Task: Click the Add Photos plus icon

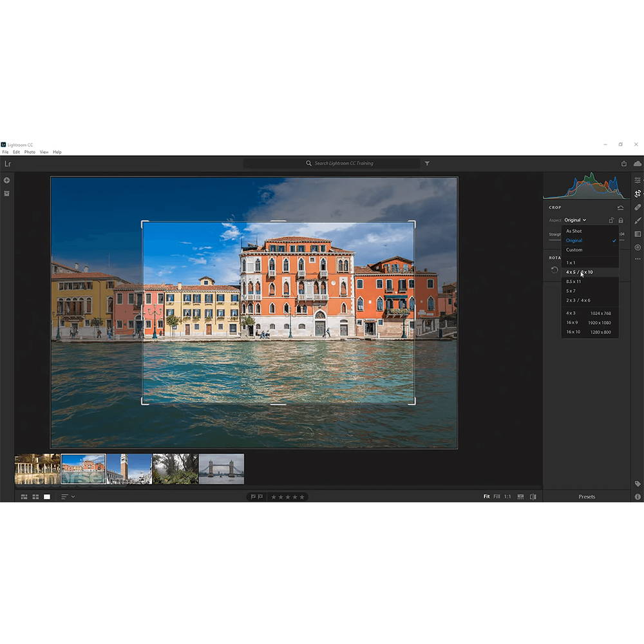Action: (6, 180)
